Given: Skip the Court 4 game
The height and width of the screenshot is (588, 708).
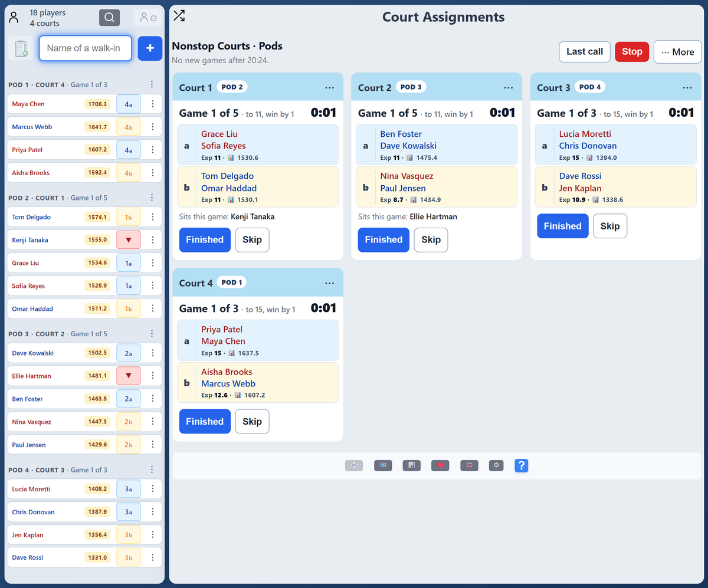Looking at the screenshot, I should tap(252, 422).
